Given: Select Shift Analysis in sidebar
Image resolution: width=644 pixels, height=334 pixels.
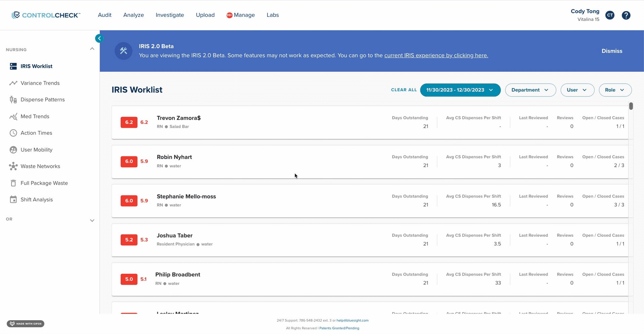Looking at the screenshot, I should [37, 199].
